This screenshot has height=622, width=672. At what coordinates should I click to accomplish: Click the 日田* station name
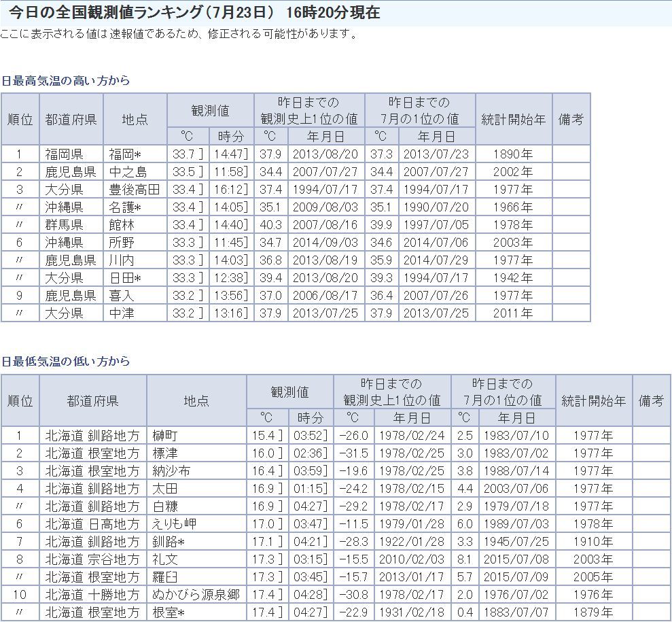point(125,278)
